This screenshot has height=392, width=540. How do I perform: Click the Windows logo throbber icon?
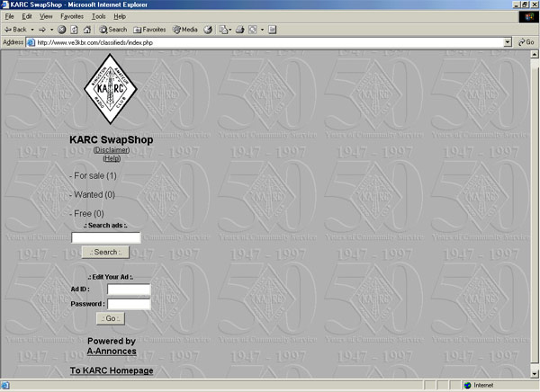[x=528, y=16]
